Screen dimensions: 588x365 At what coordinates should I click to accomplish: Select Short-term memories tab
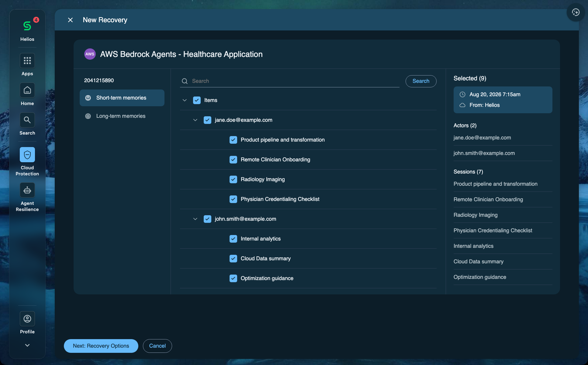click(x=122, y=98)
